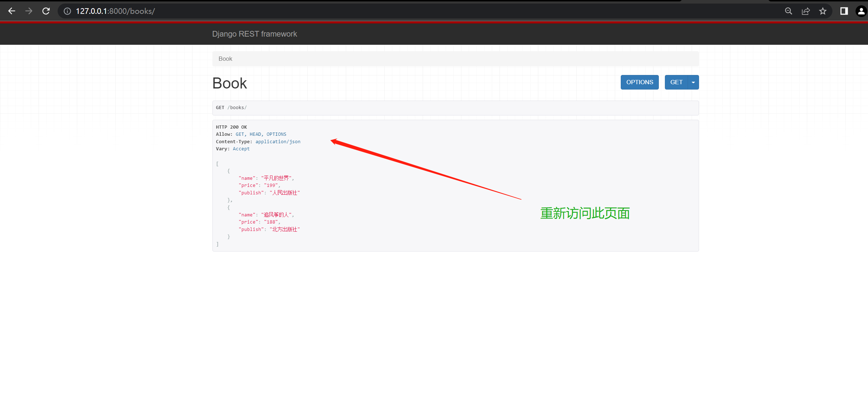Expand the GET format dropdown arrow
Image resolution: width=868 pixels, height=404 pixels.
point(693,82)
